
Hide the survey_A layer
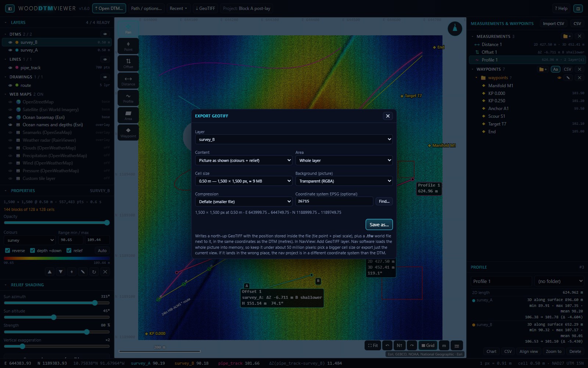(x=10, y=50)
